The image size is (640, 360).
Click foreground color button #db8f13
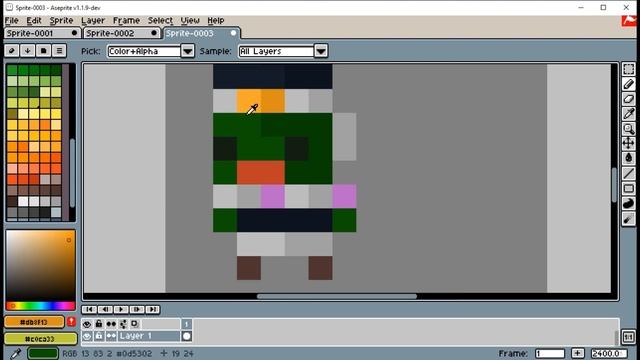[x=34, y=322]
